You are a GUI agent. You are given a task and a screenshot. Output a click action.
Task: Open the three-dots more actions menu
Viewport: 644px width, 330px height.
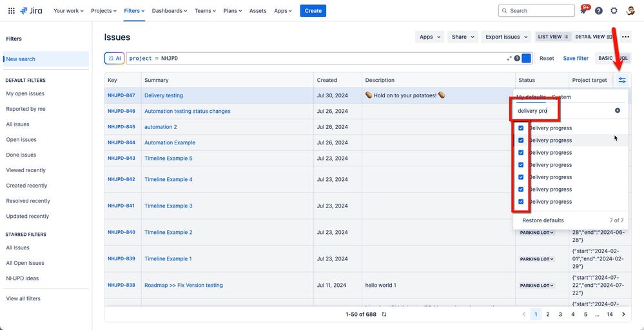[x=625, y=37]
